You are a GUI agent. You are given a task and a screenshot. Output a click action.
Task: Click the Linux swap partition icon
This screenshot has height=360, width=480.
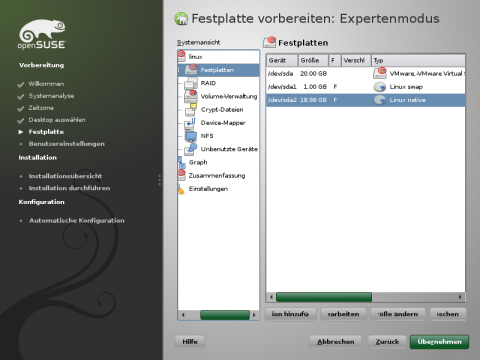tap(380, 87)
